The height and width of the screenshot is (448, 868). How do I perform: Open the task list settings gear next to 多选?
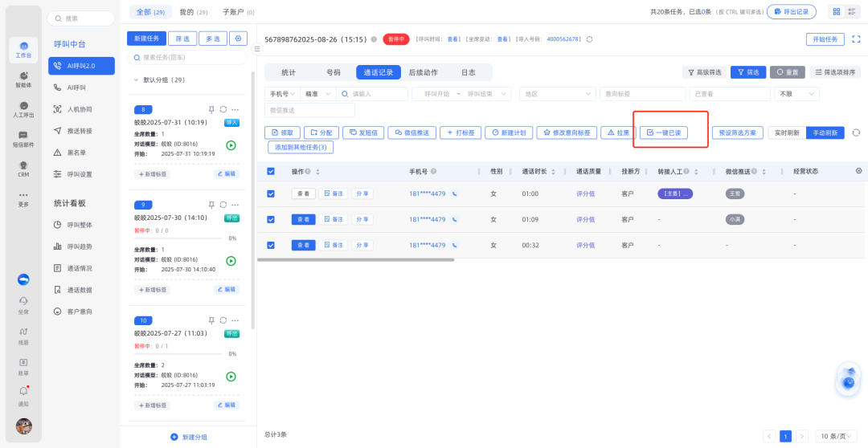238,39
